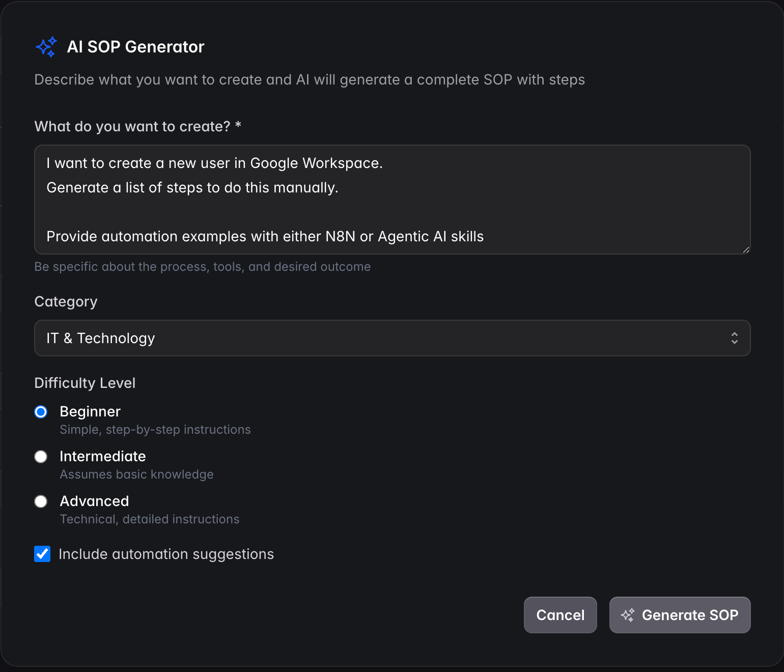Click the Include automation suggestions label

166,554
